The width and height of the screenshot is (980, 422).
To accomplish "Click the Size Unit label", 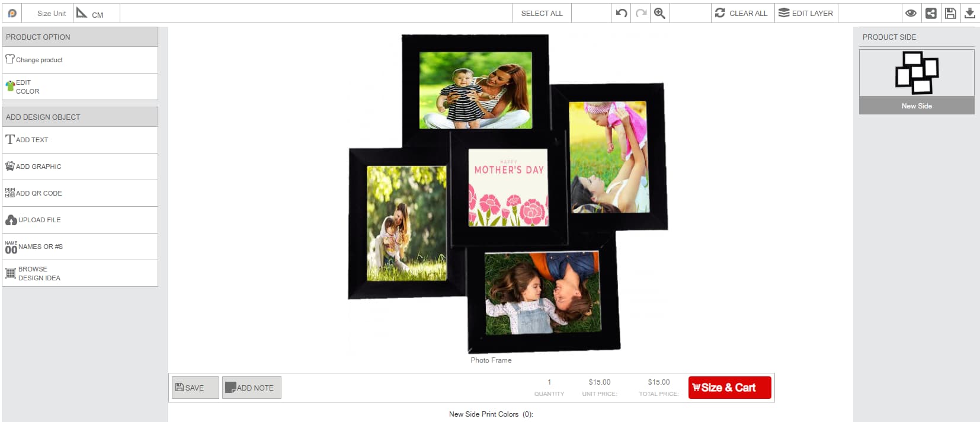I will pyautogui.click(x=52, y=13).
